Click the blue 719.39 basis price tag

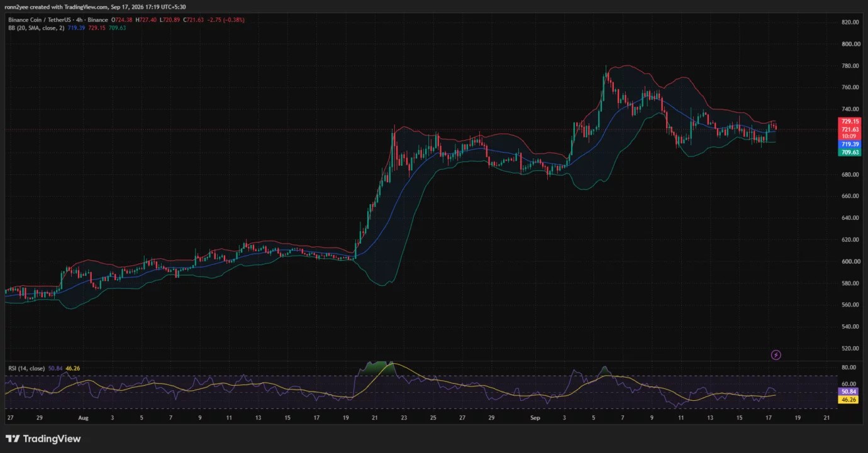tap(850, 144)
